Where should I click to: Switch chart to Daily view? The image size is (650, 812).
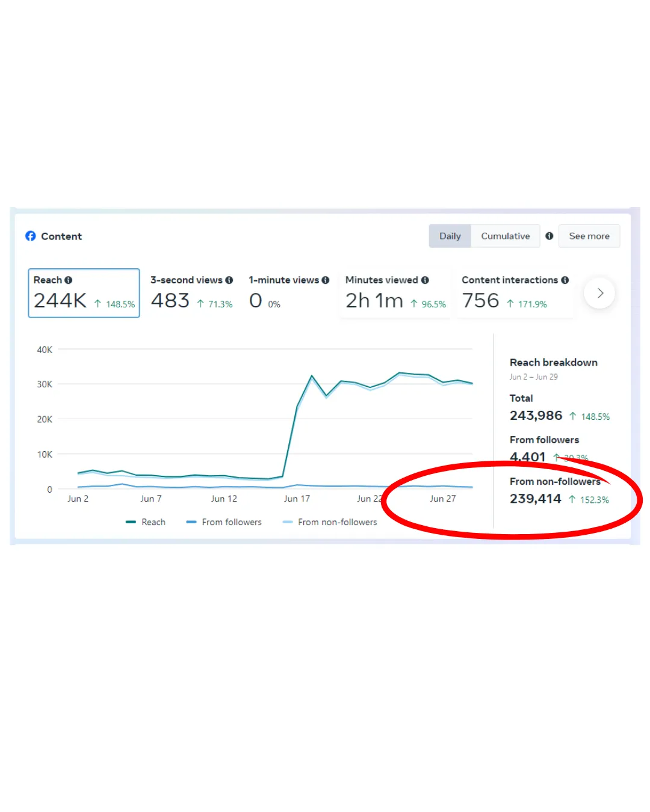(450, 236)
